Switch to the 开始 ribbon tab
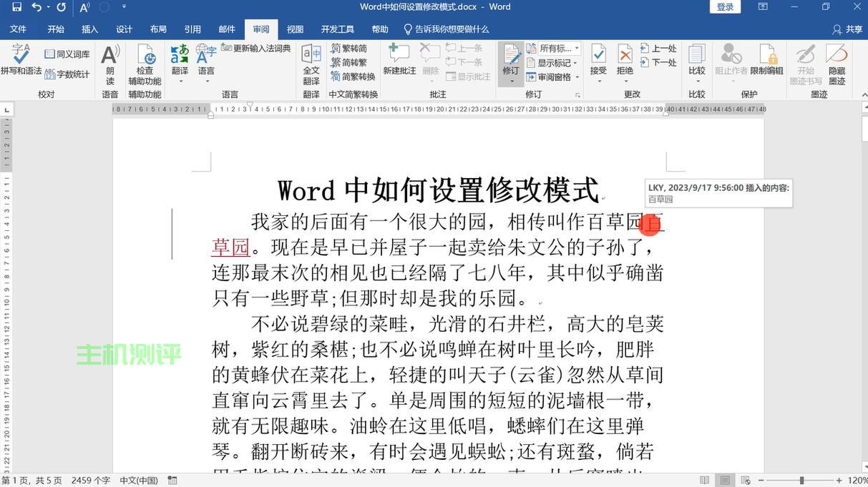Screen dimensions: 868x487 point(56,29)
